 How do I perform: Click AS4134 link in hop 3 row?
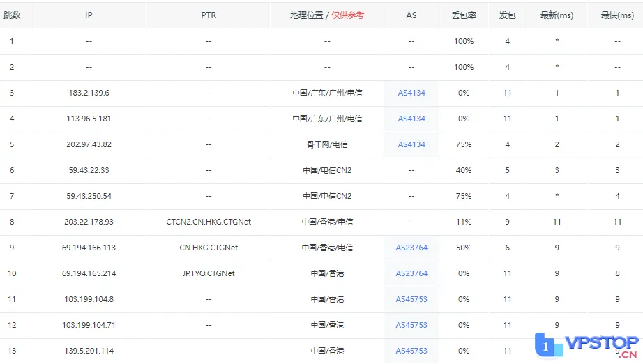click(x=411, y=93)
